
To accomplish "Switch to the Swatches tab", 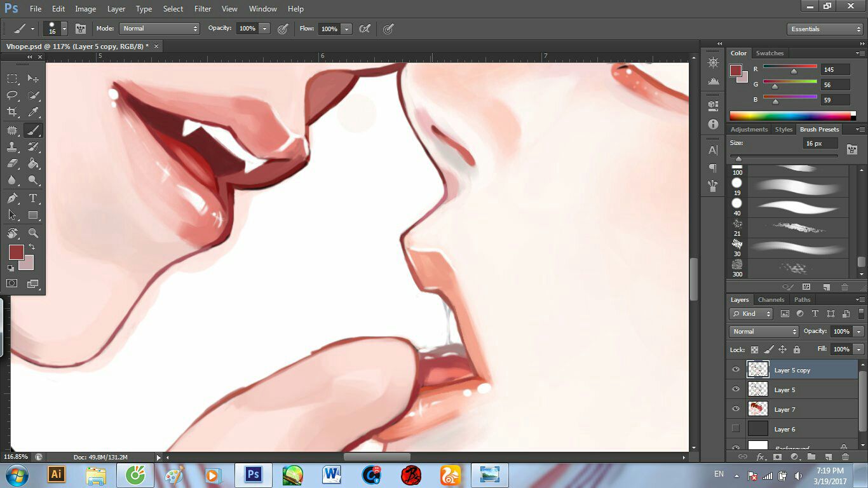I will (770, 53).
